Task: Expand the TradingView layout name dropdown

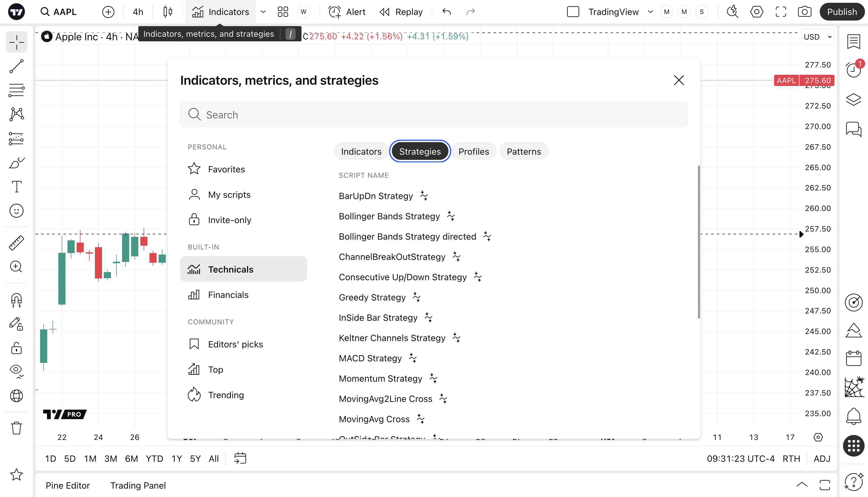Action: (650, 12)
